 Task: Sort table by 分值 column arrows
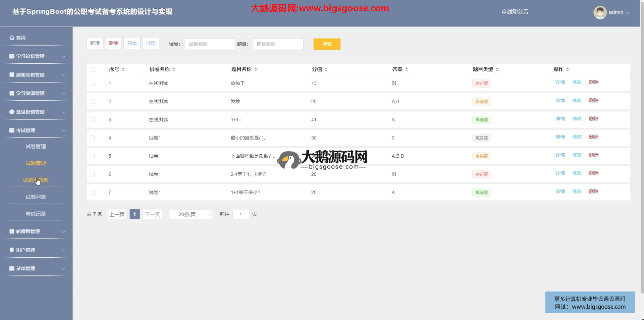click(326, 69)
